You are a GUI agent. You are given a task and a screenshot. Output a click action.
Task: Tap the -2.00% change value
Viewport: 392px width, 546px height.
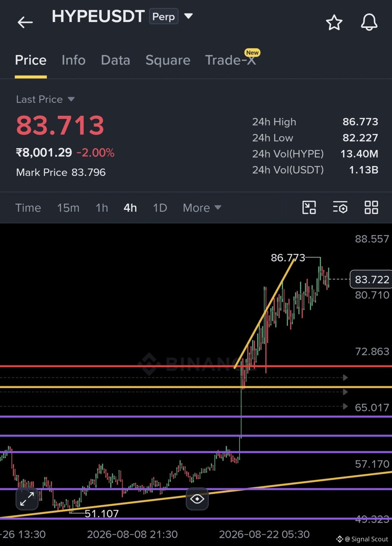click(95, 153)
